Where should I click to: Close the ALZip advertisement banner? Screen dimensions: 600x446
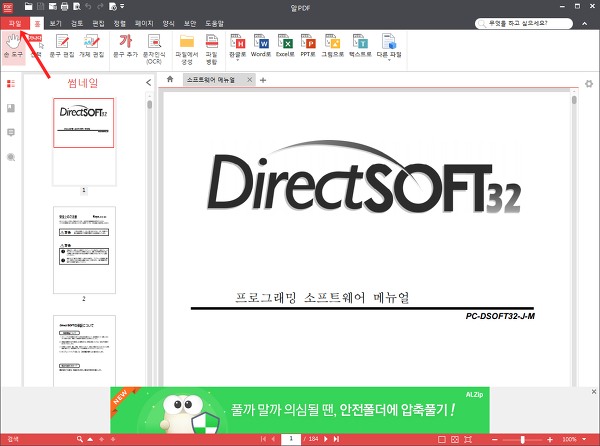(x=593, y=392)
